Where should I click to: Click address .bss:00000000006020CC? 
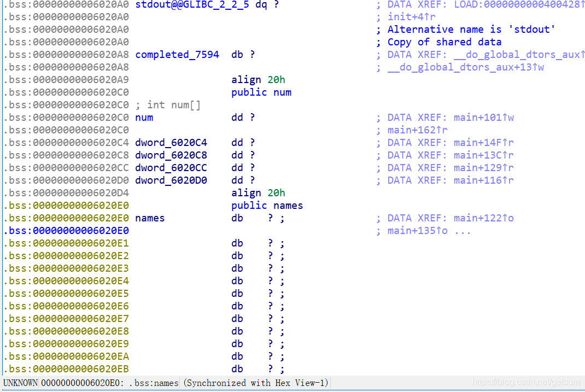click(66, 168)
